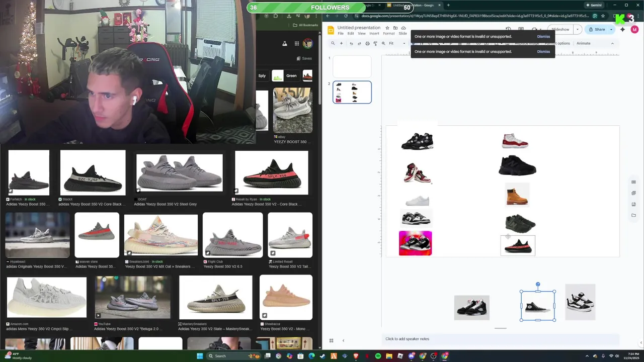
Task: Collapse the filmstrip panel arrow
Action: tap(343, 340)
